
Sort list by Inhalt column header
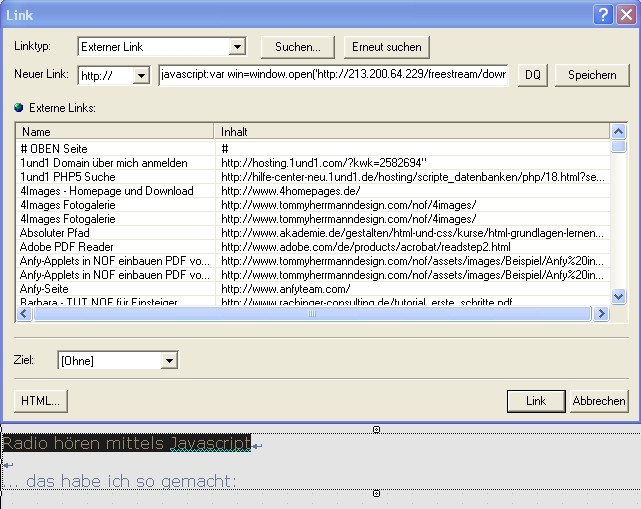tap(412, 131)
